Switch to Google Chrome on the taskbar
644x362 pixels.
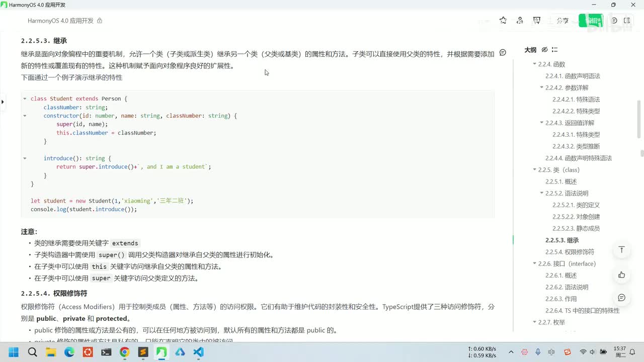point(124,352)
